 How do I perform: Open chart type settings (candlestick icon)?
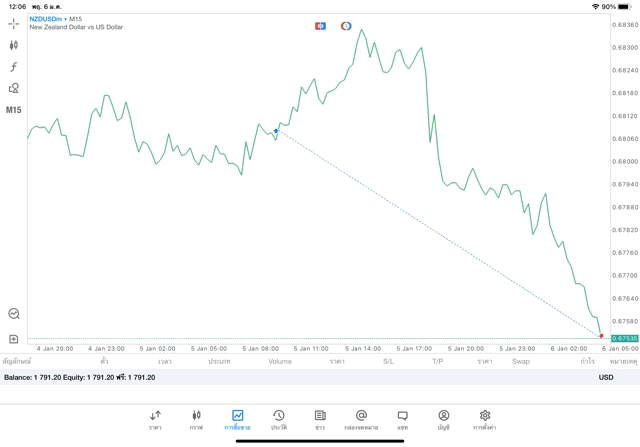coord(14,45)
